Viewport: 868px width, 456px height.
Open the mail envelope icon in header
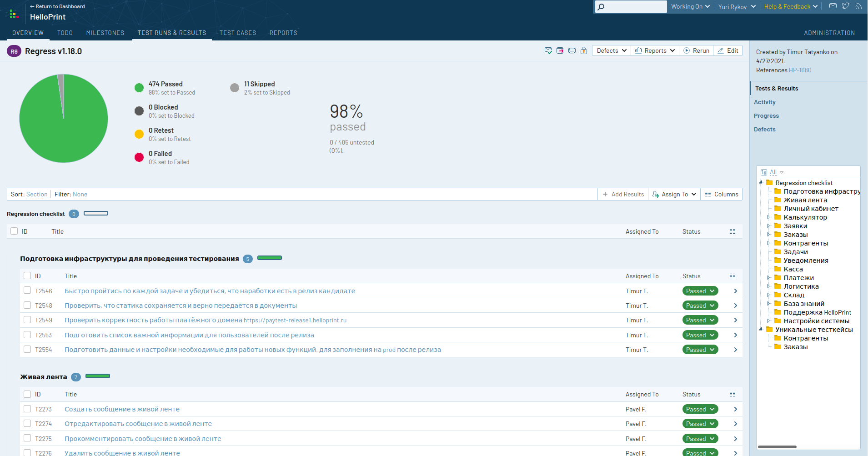pyautogui.click(x=833, y=6)
